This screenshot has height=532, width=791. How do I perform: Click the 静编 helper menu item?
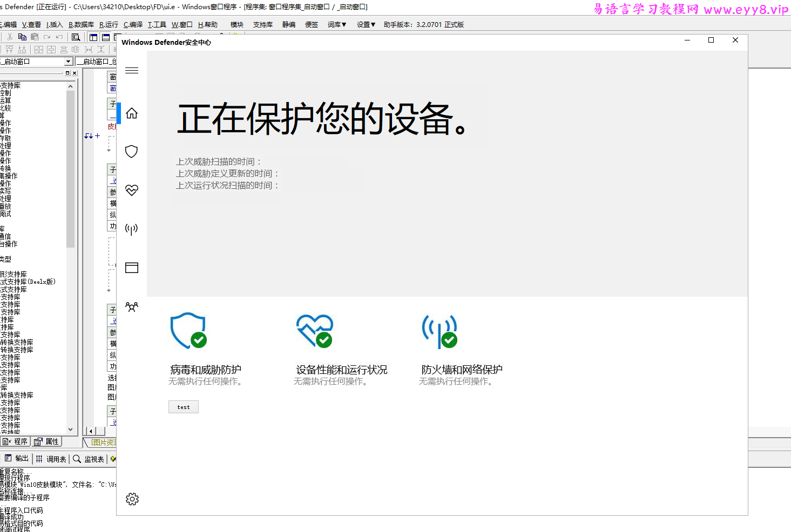click(x=289, y=24)
